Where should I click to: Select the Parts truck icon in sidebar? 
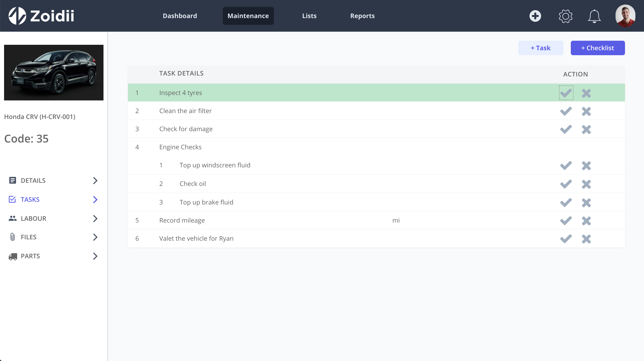[x=13, y=256]
